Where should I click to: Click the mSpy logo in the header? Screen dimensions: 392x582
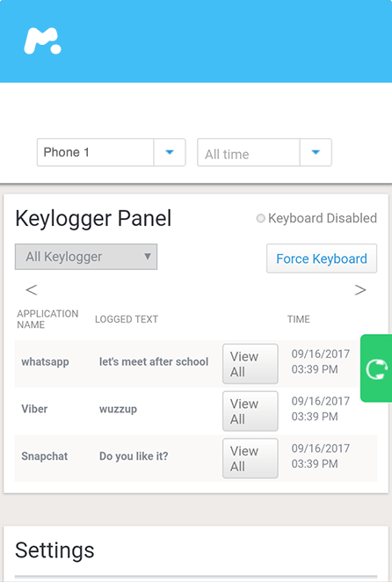[42, 40]
